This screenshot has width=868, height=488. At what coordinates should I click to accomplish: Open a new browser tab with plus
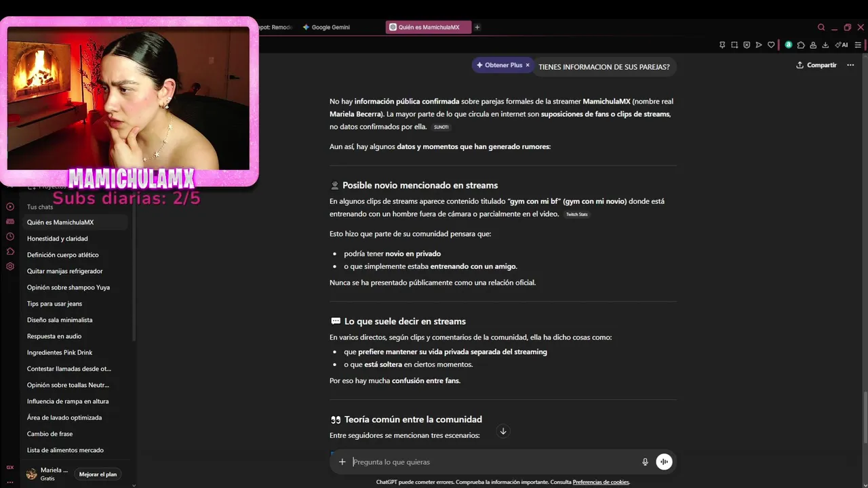(x=477, y=27)
